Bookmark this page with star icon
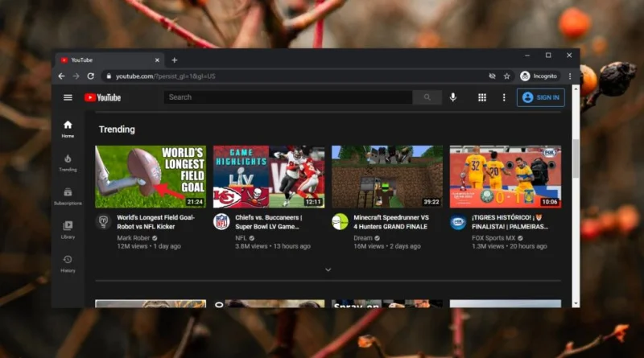 507,76
